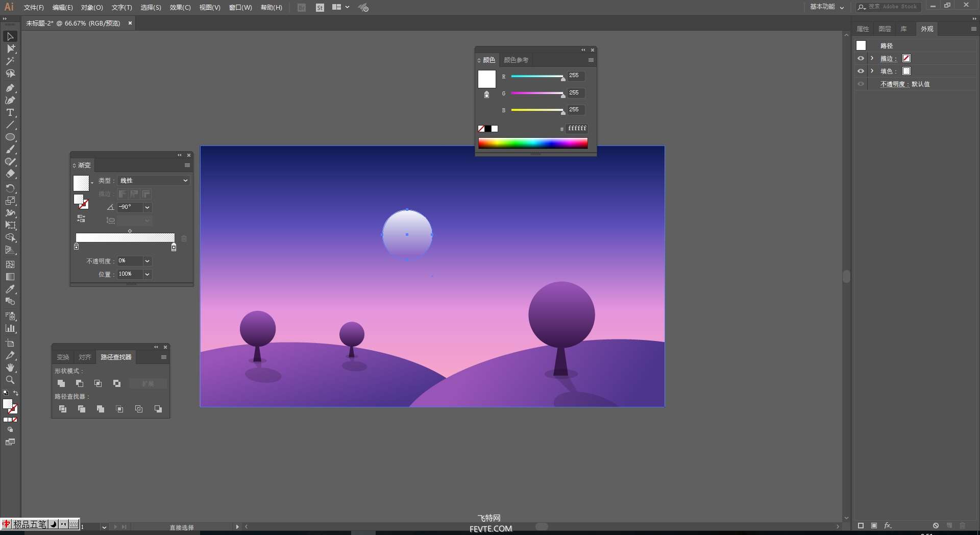Select the Paintbrush tool
The image size is (980, 535).
click(10, 150)
